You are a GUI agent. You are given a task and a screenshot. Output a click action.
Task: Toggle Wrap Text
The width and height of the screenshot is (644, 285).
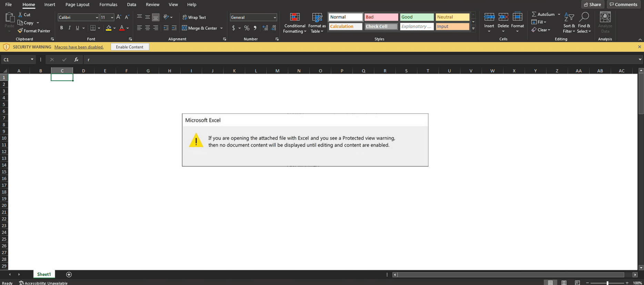tap(194, 17)
